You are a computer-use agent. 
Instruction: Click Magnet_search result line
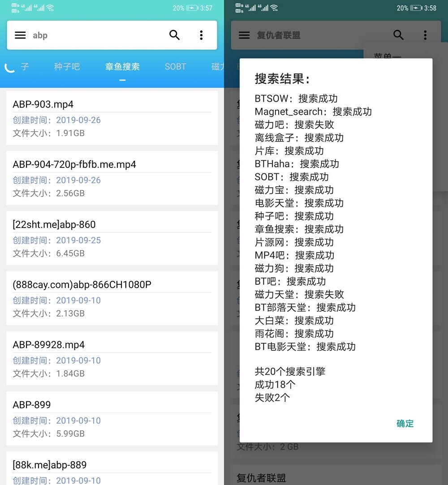tap(313, 112)
